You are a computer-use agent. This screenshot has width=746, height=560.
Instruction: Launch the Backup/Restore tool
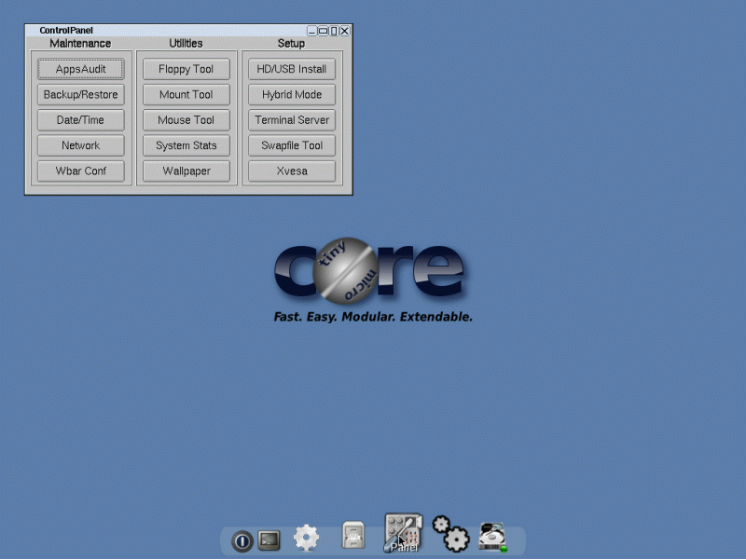coord(81,94)
